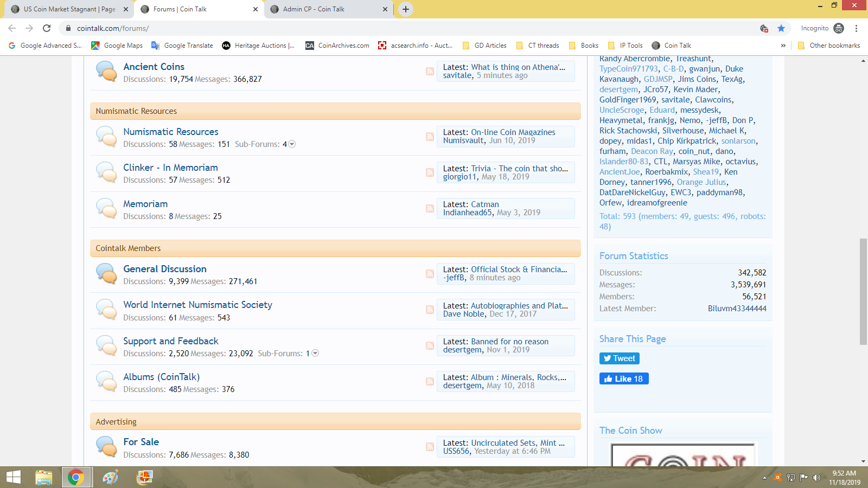868x488 pixels.
Task: Open the Chrome three-dot menu
Action: pyautogui.click(x=856, y=28)
